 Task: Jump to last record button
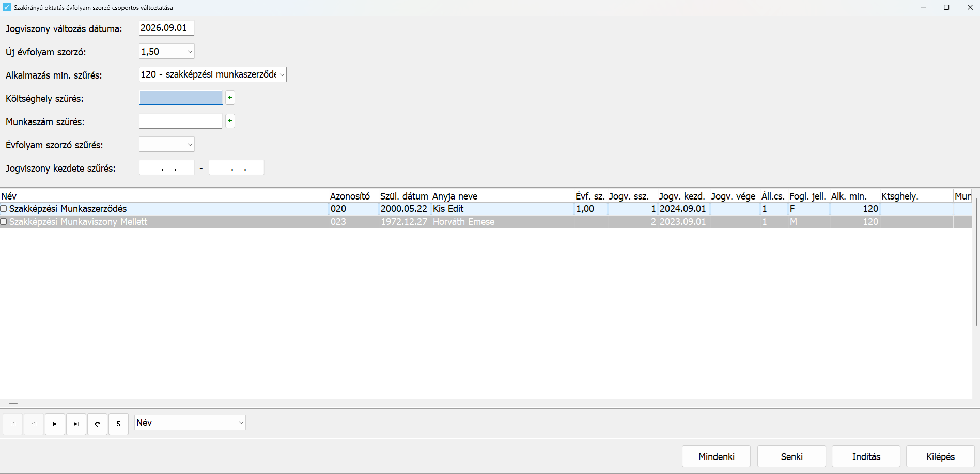(x=76, y=424)
